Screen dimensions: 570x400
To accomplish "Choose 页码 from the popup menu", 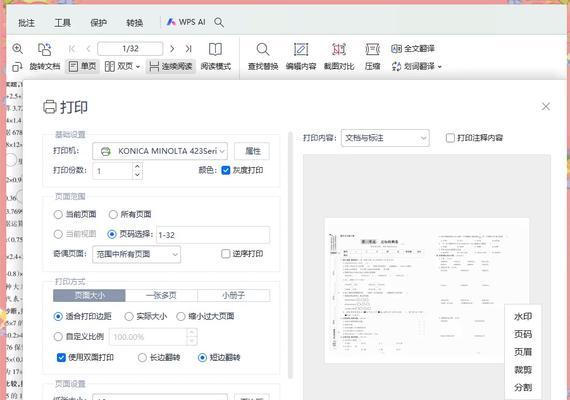I will (523, 334).
